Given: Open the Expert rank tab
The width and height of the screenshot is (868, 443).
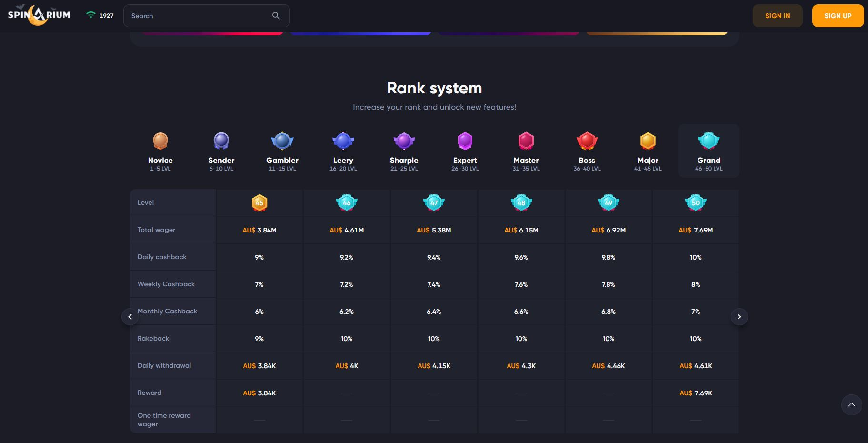Looking at the screenshot, I should (465, 151).
